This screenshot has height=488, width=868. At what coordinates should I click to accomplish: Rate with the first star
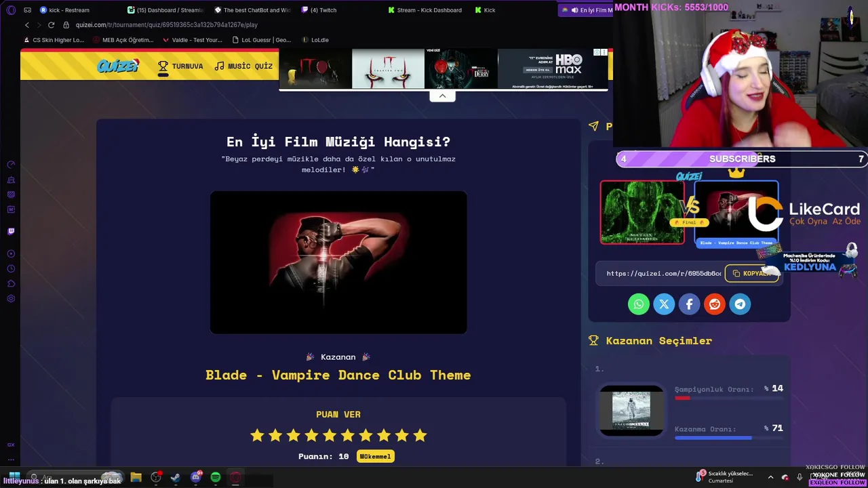(257, 435)
